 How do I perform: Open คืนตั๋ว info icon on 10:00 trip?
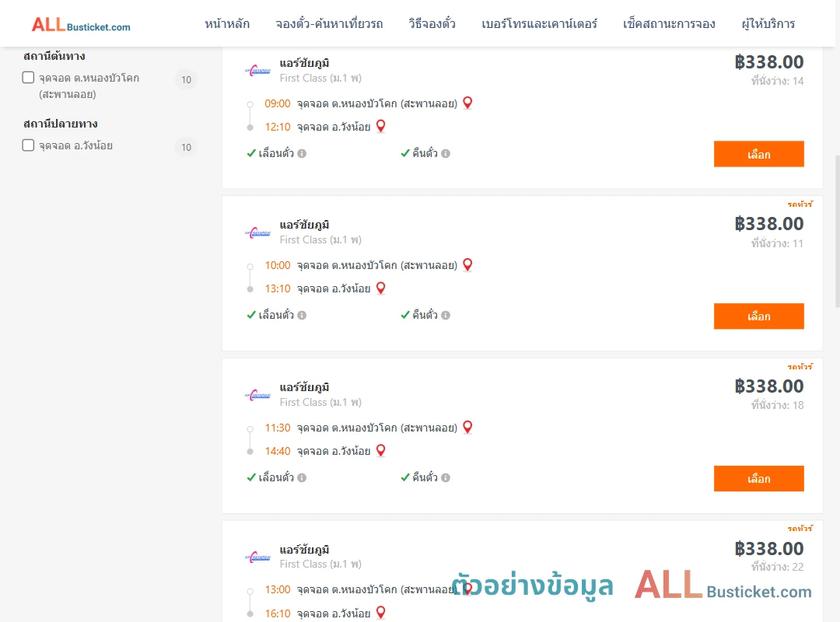tap(446, 316)
